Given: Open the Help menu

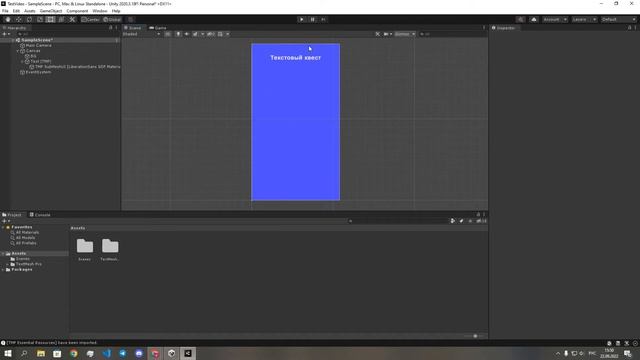Looking at the screenshot, I should pyautogui.click(x=116, y=11).
